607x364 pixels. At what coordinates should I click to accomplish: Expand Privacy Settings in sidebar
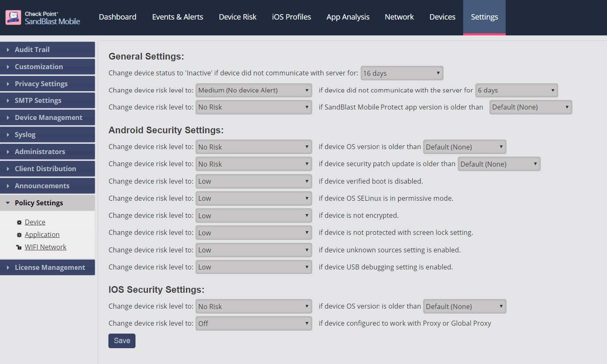pos(48,84)
